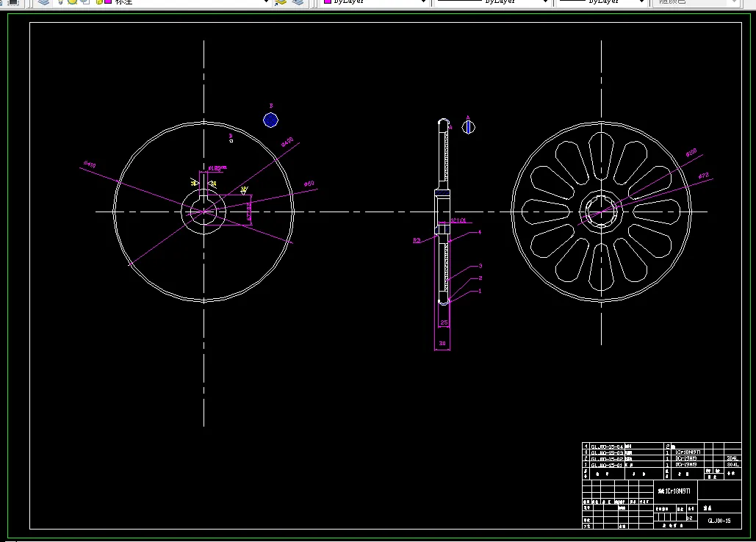The width and height of the screenshot is (756, 542).
Task: Select the 12 tolerance dimension near hub
Action: point(458,220)
